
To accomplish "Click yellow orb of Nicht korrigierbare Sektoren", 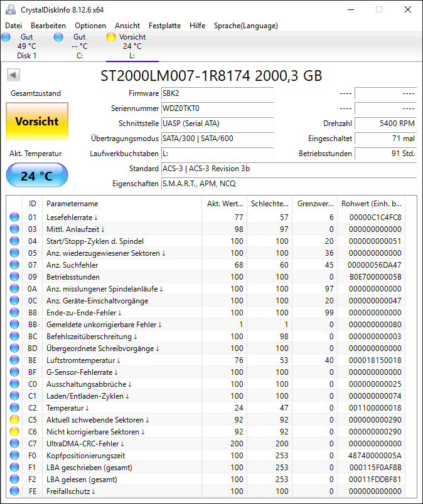I will point(14,431).
